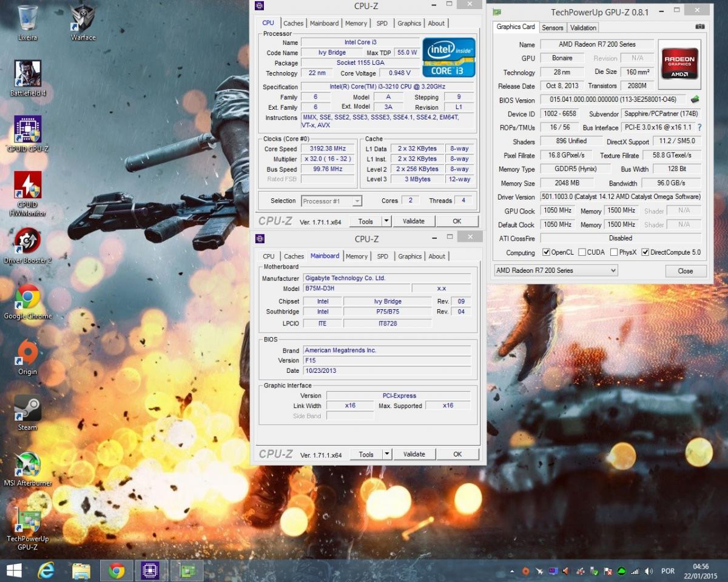This screenshot has width=728, height=582.
Task: Open the Processor #1 selection dropdown
Action: point(331,201)
